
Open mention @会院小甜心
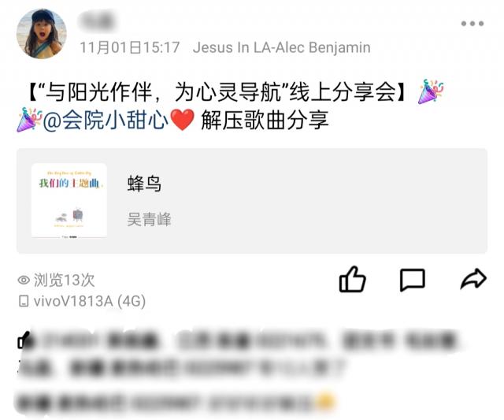(106, 121)
